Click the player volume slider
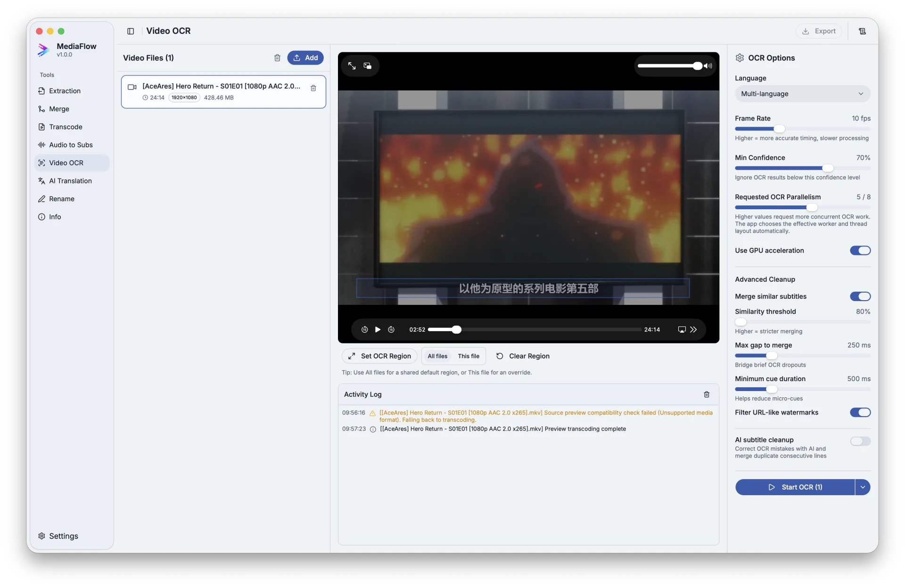 (670, 66)
